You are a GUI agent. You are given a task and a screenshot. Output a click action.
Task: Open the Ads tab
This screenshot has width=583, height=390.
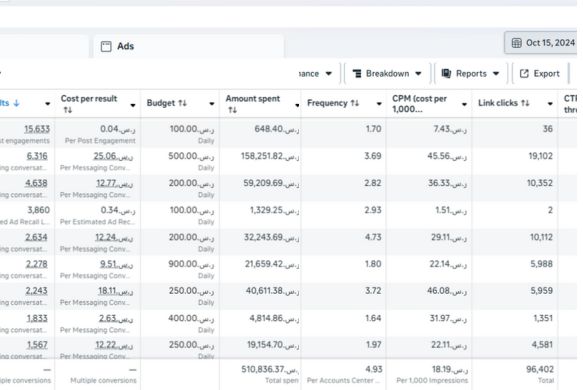(x=189, y=46)
